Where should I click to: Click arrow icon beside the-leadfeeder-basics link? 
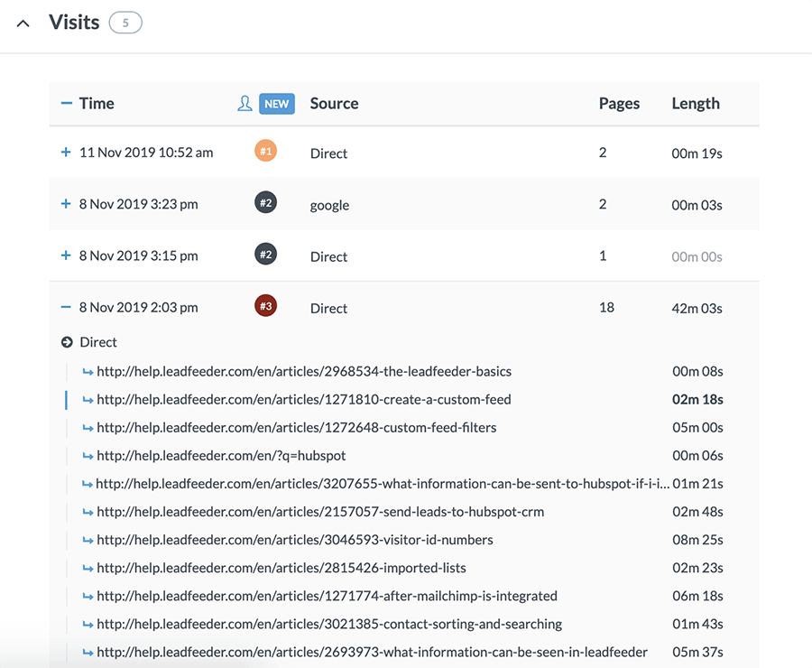[x=88, y=372]
